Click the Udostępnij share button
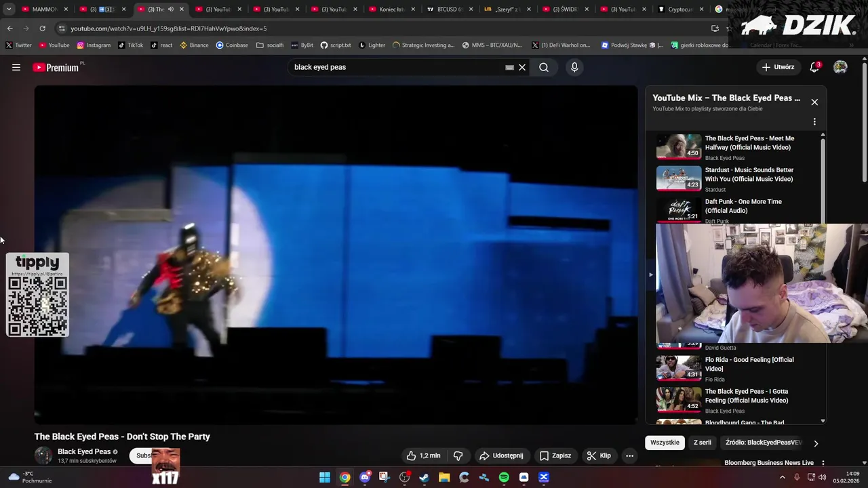868x488 pixels. pos(501,455)
